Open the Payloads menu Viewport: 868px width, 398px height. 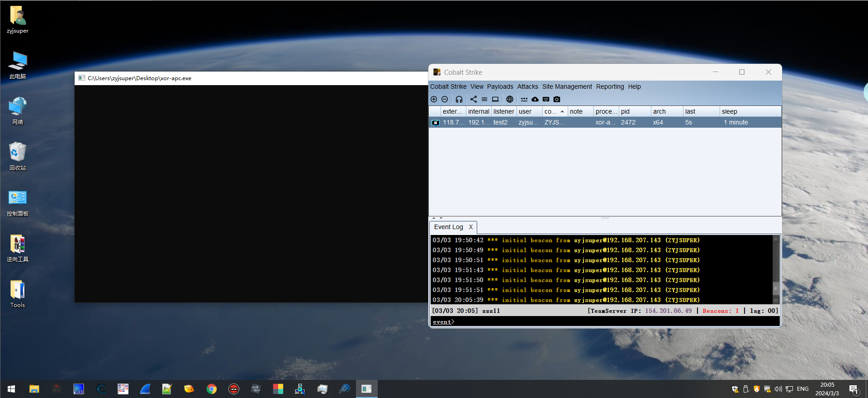(500, 86)
